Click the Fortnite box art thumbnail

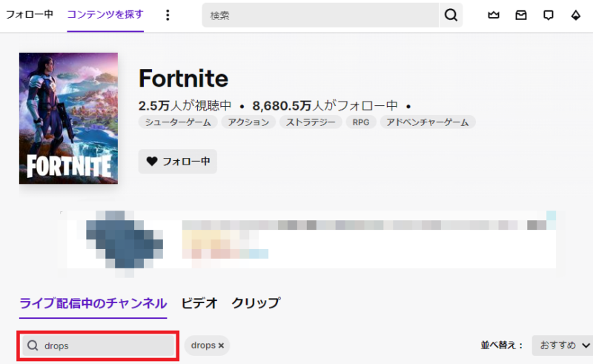68,118
